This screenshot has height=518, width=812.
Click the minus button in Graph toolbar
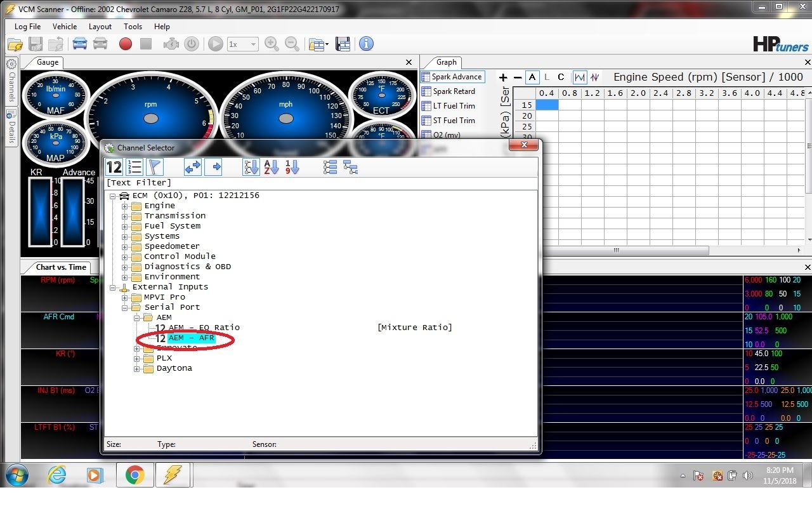(x=518, y=77)
